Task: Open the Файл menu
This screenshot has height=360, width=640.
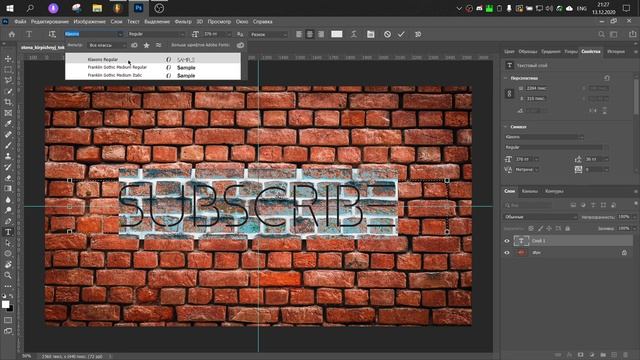Action: (20, 22)
